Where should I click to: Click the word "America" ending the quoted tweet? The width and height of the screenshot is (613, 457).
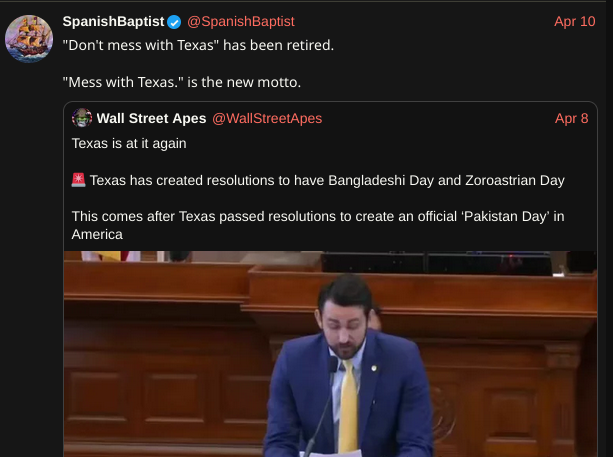[x=97, y=235]
